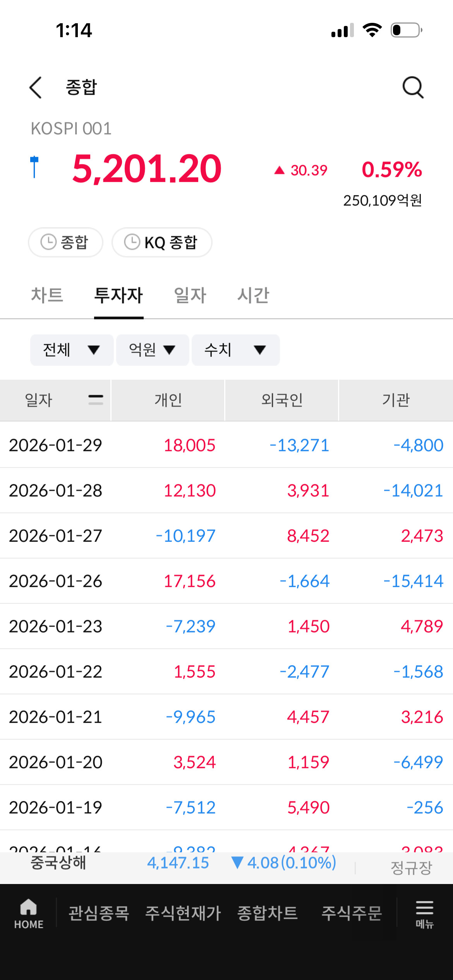453x980 pixels.
Task: Tap the back arrow icon
Action: (x=36, y=87)
